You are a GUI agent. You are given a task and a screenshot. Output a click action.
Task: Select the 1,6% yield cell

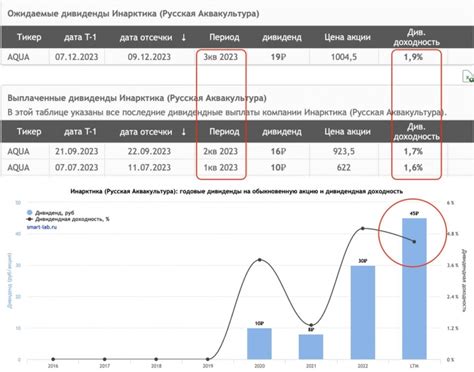click(413, 167)
